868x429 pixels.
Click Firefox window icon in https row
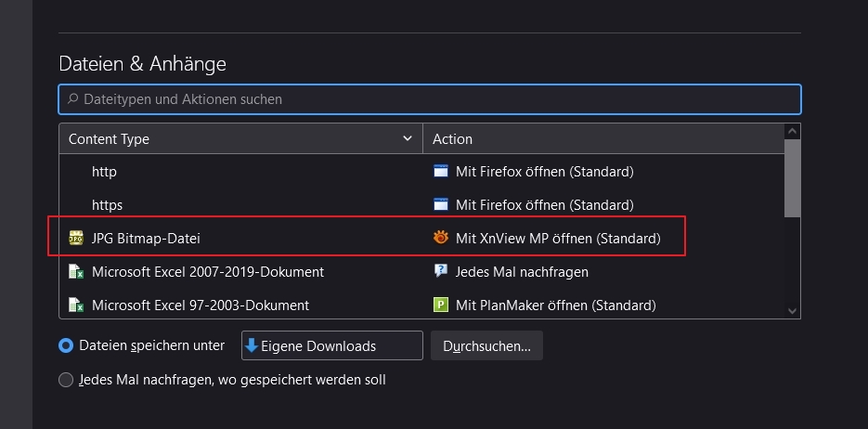pyautogui.click(x=441, y=205)
